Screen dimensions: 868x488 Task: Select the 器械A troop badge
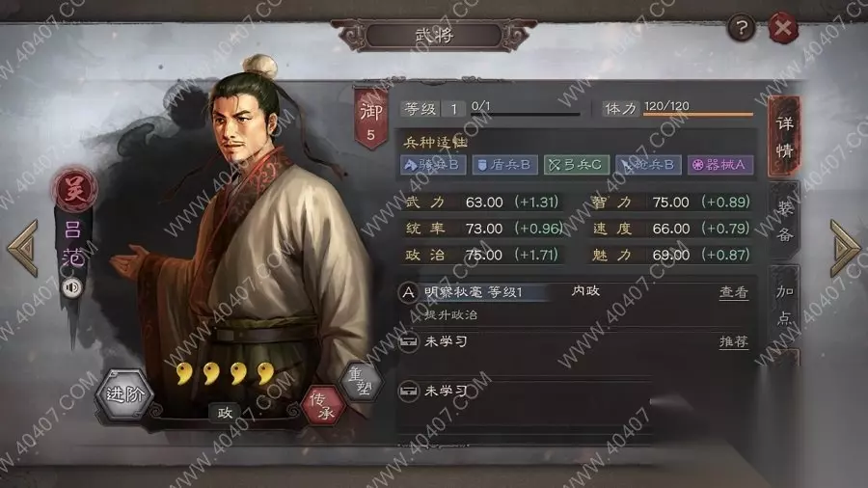[720, 165]
